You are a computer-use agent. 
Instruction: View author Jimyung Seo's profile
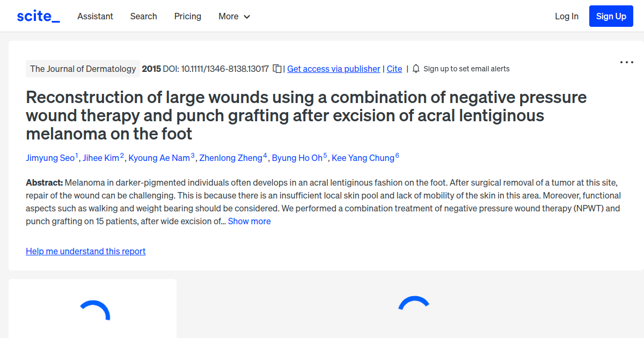50,158
